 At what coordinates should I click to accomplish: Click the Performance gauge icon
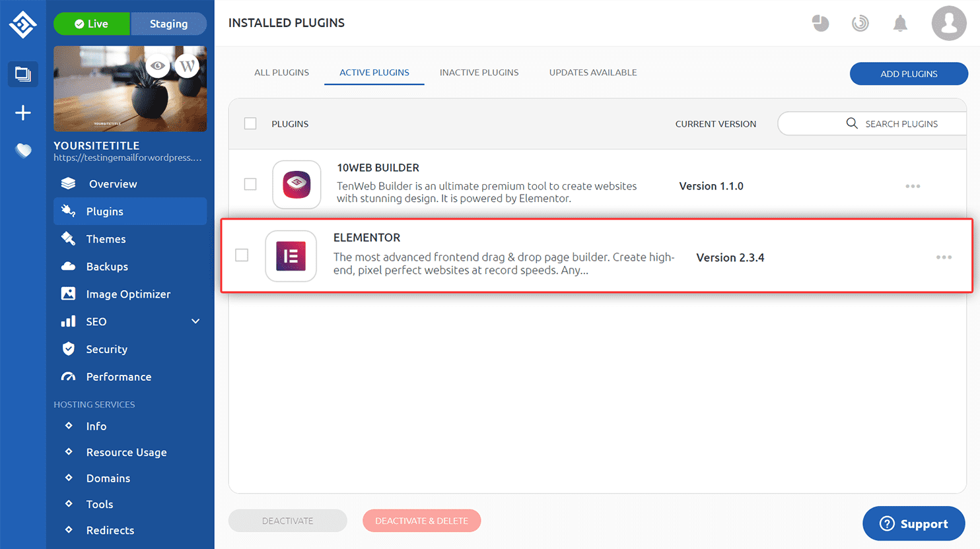(x=68, y=377)
